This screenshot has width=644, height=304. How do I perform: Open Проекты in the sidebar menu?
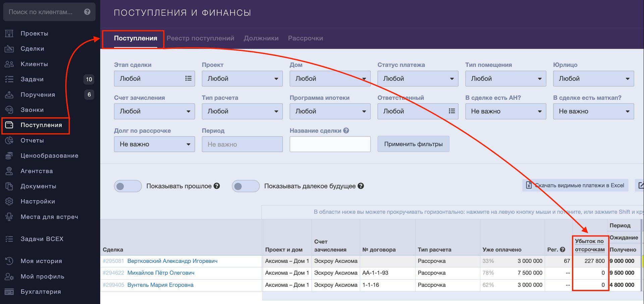[x=34, y=33]
